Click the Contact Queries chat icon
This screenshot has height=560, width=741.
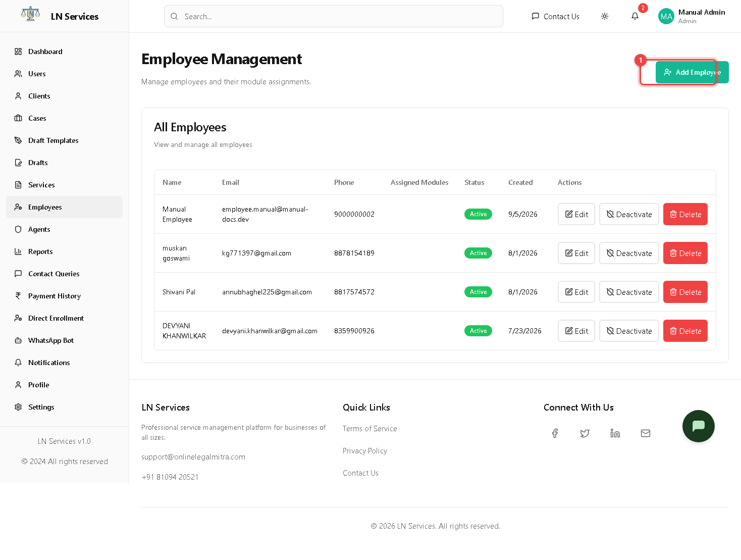point(18,274)
